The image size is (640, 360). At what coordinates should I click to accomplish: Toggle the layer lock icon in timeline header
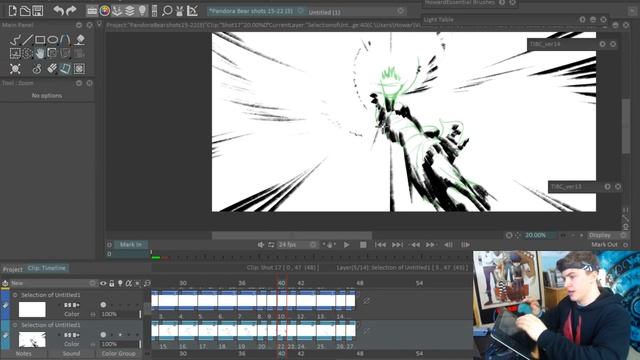111,283
